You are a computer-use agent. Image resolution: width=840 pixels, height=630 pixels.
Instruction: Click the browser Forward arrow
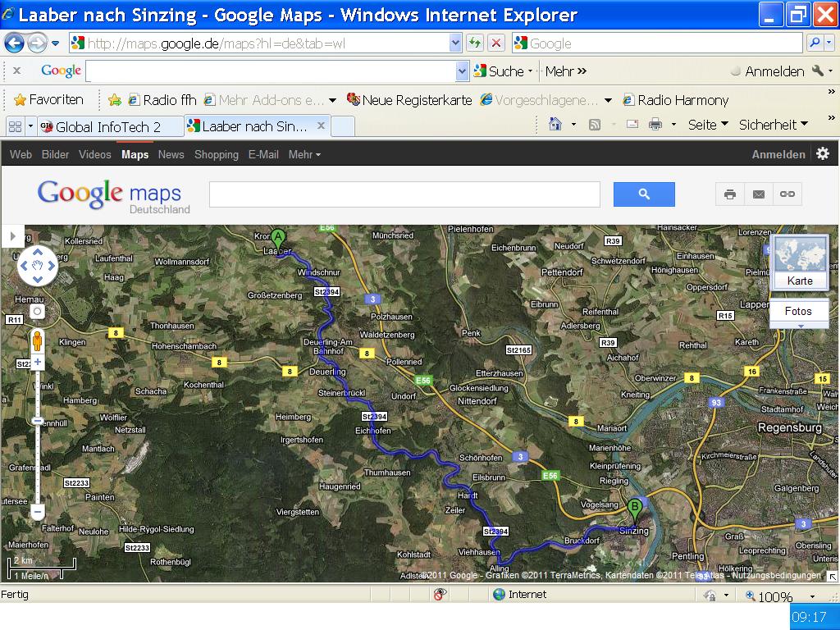click(37, 43)
